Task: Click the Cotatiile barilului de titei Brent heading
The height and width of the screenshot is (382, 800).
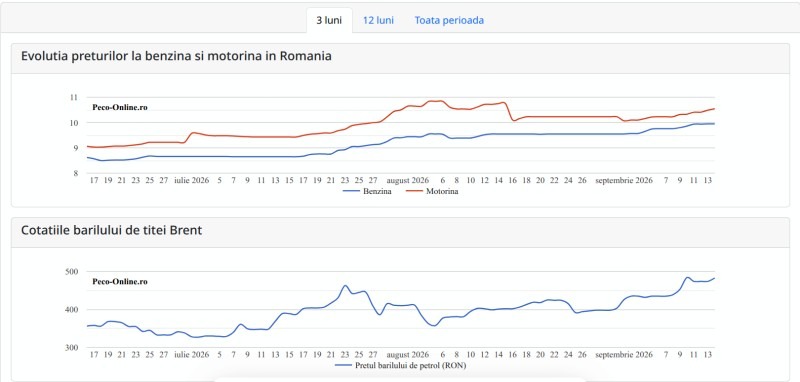Action: [x=111, y=231]
